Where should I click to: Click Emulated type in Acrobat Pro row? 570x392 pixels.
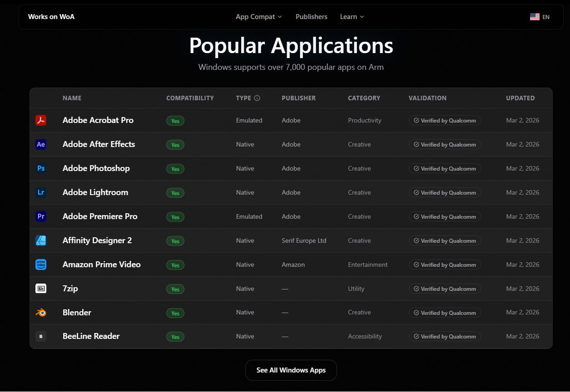[249, 120]
